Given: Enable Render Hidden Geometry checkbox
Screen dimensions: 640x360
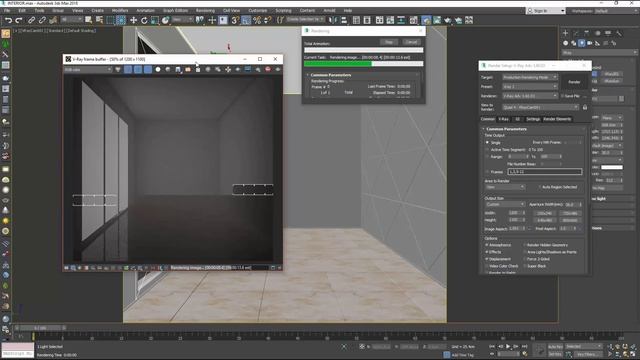Looking at the screenshot, I should coord(524,245).
